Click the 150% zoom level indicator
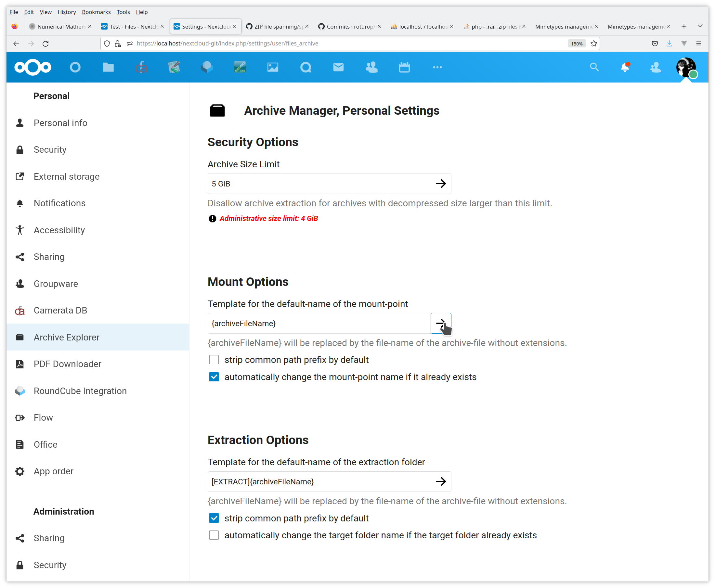The width and height of the screenshot is (715, 588). [x=577, y=43]
